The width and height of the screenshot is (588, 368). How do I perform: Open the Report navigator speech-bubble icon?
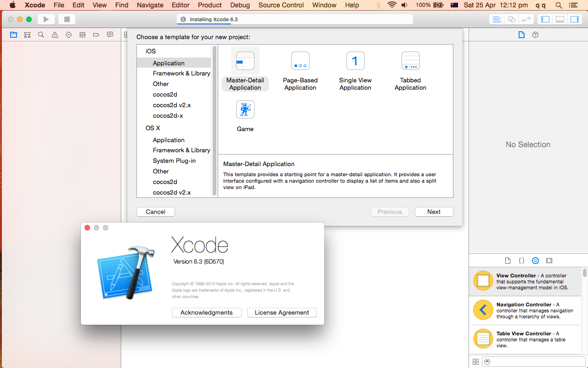coord(110,35)
